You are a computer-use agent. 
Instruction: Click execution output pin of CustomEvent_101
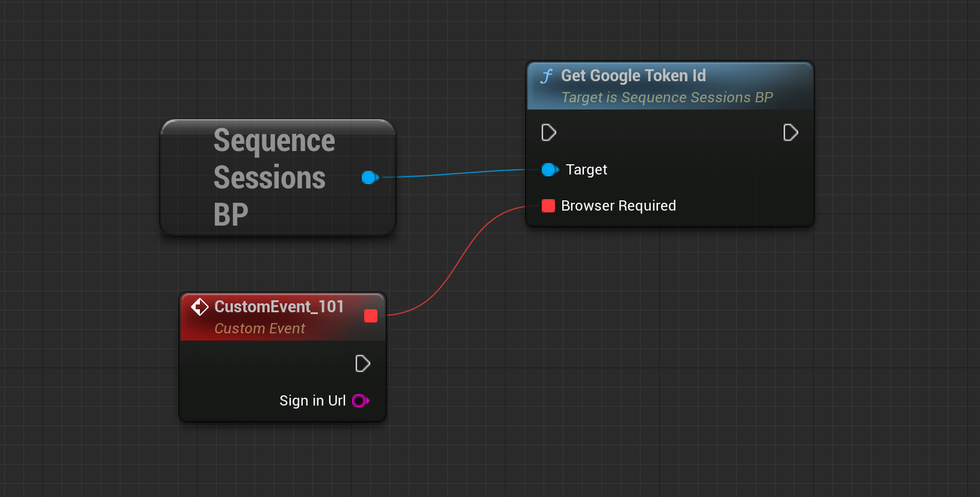pos(362,363)
